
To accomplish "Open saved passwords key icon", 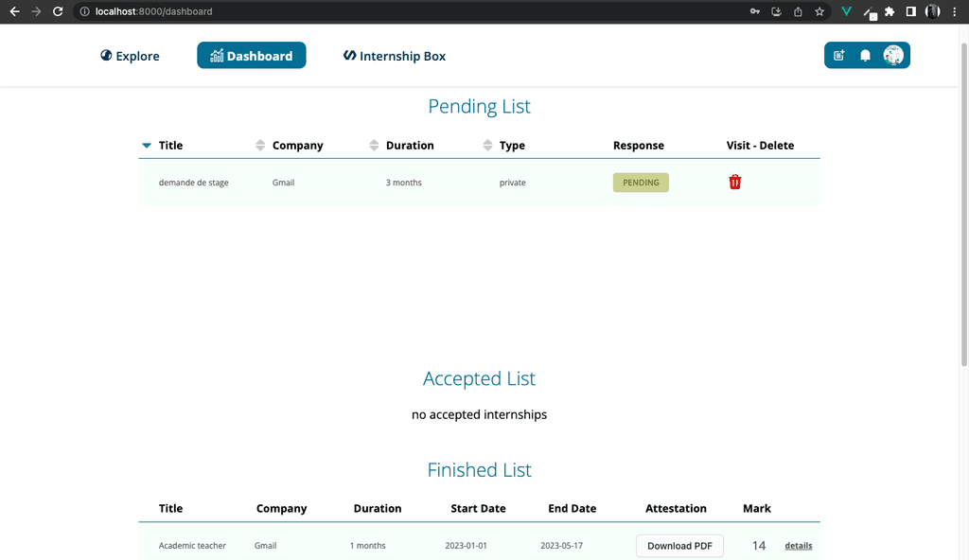I will (x=754, y=11).
